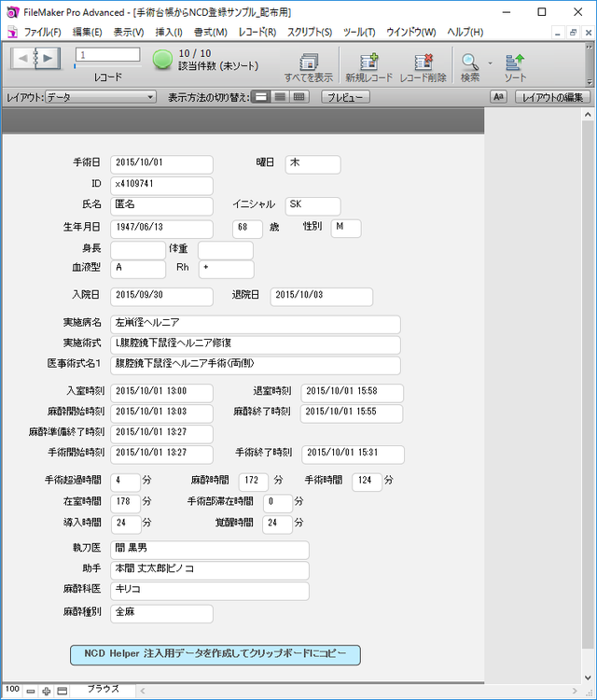The width and height of the screenshot is (597, 700).
Task: Open the ウインドウ(W) menu
Action: [x=411, y=32]
